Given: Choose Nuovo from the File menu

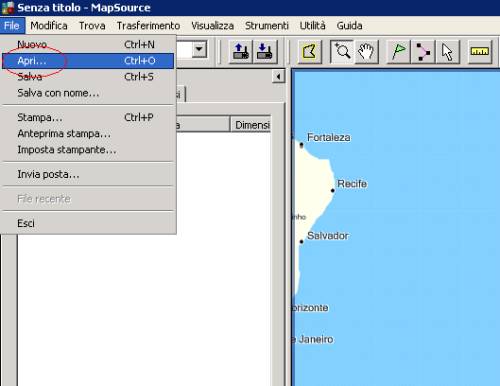Looking at the screenshot, I should tap(88, 44).
